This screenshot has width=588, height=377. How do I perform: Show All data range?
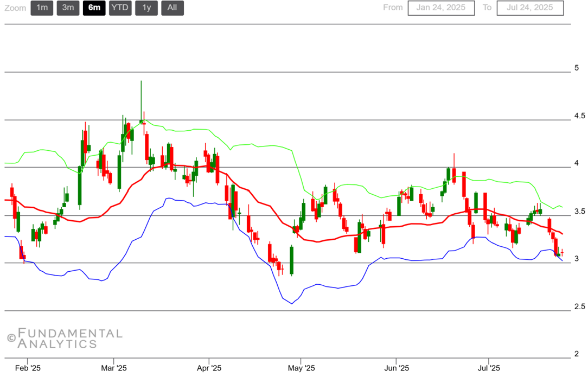click(172, 8)
